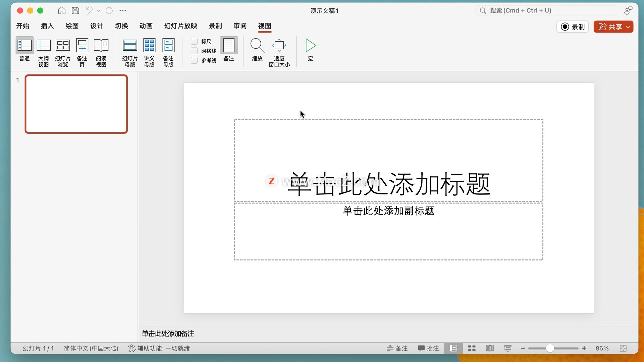Click the collaboration people icon top right
644x362 pixels.
point(628,11)
